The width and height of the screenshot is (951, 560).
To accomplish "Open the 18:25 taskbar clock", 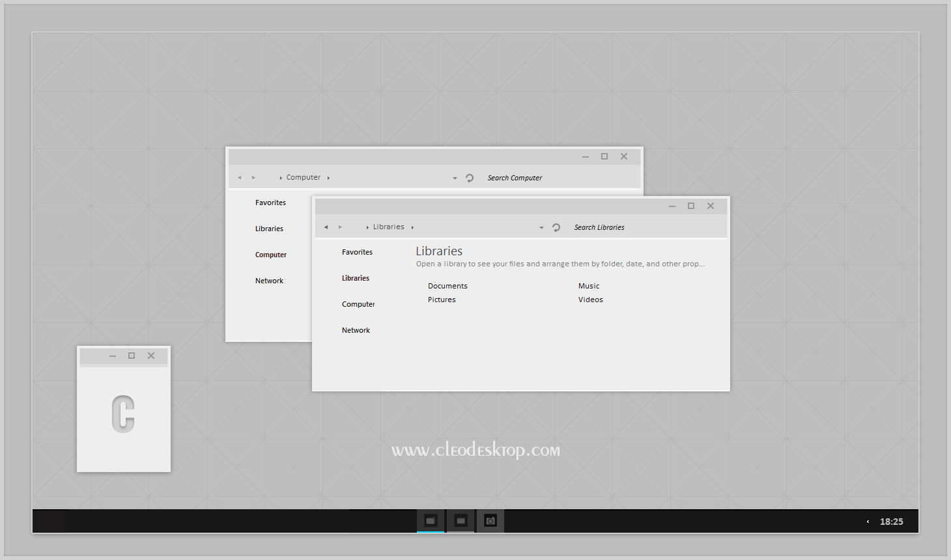I will click(x=891, y=522).
